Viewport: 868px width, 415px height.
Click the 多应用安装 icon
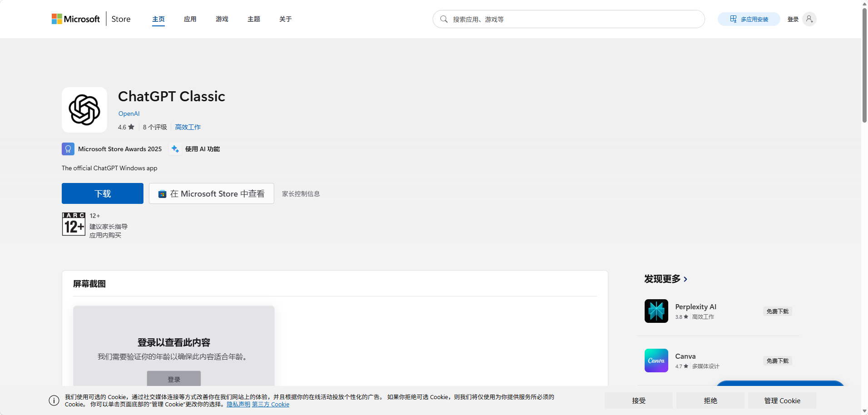pos(733,19)
